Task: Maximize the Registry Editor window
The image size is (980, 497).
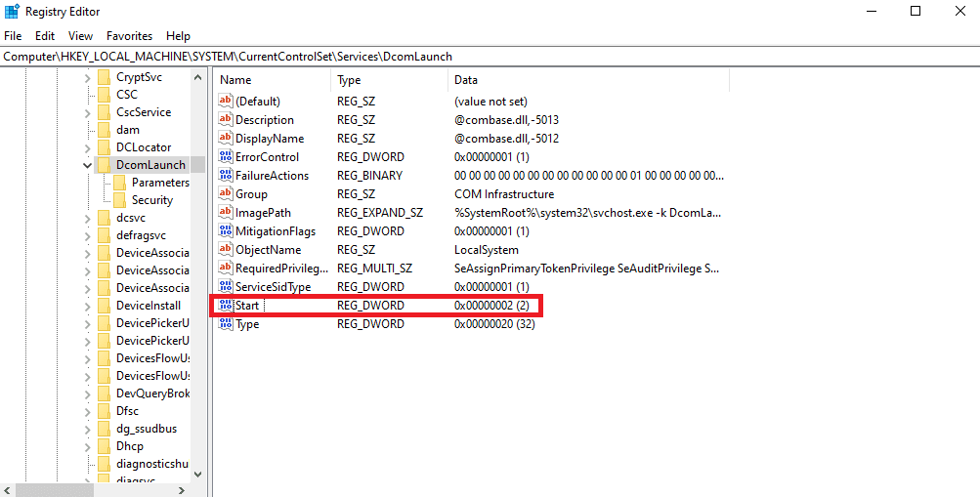Action: (915, 12)
